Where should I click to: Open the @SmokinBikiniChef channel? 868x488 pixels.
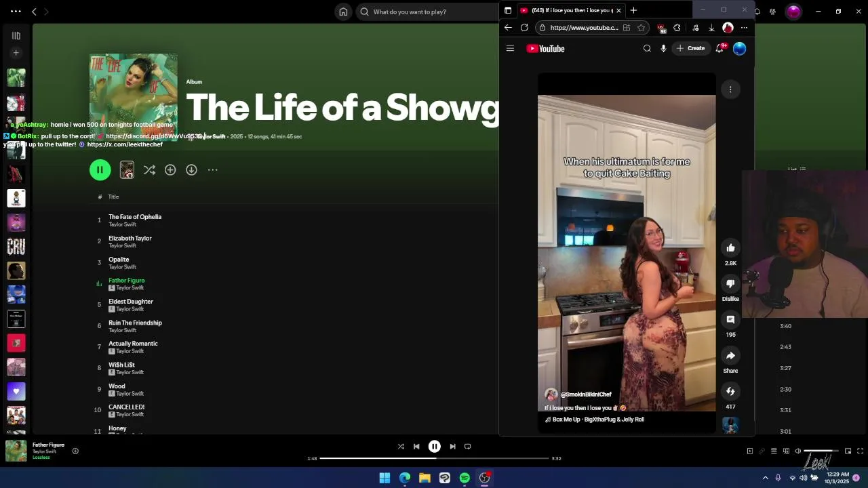click(586, 394)
